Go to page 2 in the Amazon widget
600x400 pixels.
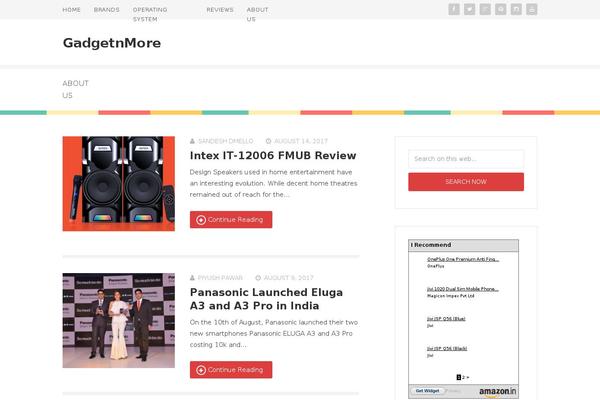[x=463, y=377]
